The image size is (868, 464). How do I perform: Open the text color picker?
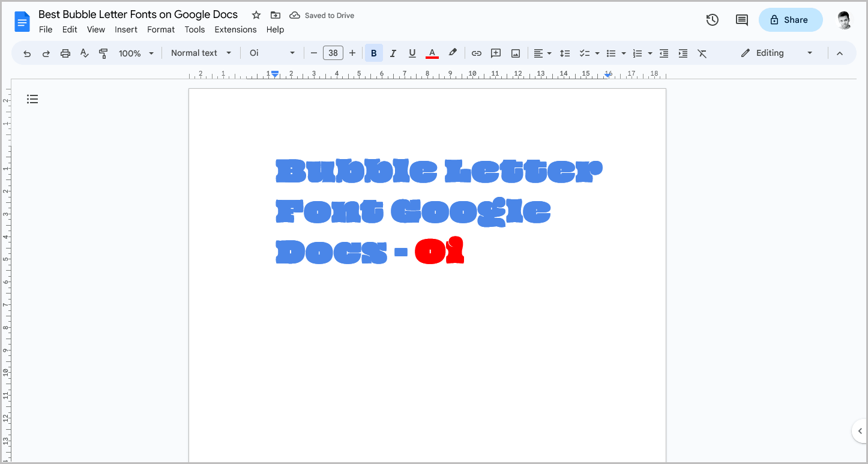pos(432,53)
